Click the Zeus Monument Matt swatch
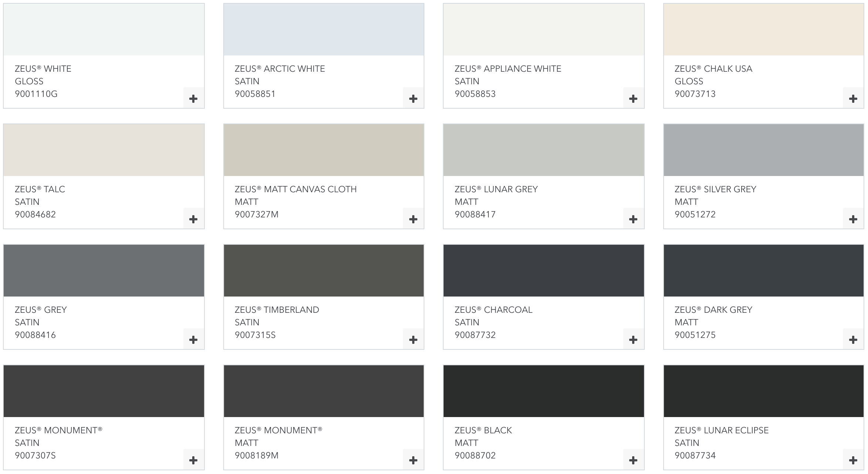 323,391
